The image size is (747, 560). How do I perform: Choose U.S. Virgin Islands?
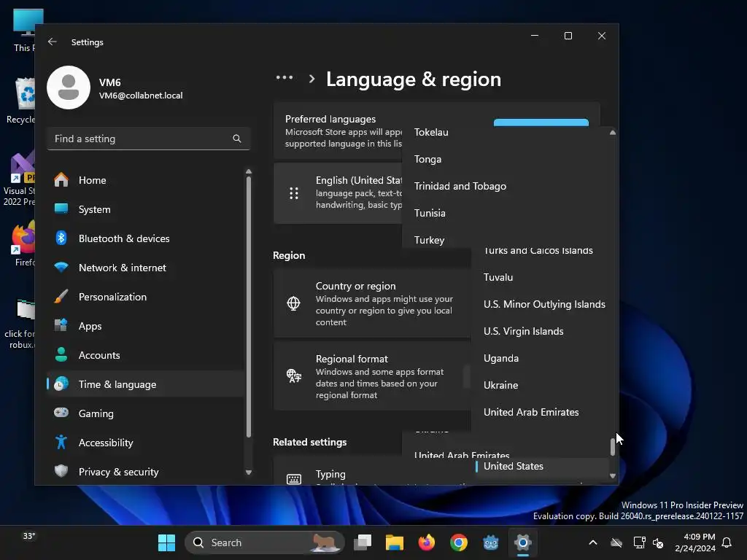tap(523, 331)
